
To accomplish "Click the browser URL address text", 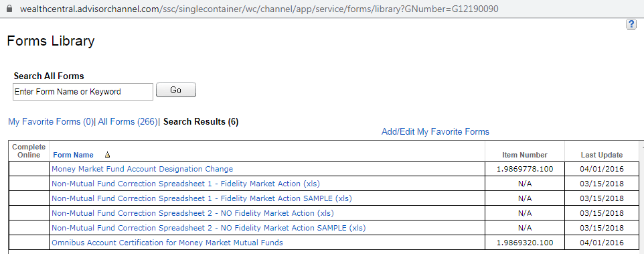I will click(259, 9).
